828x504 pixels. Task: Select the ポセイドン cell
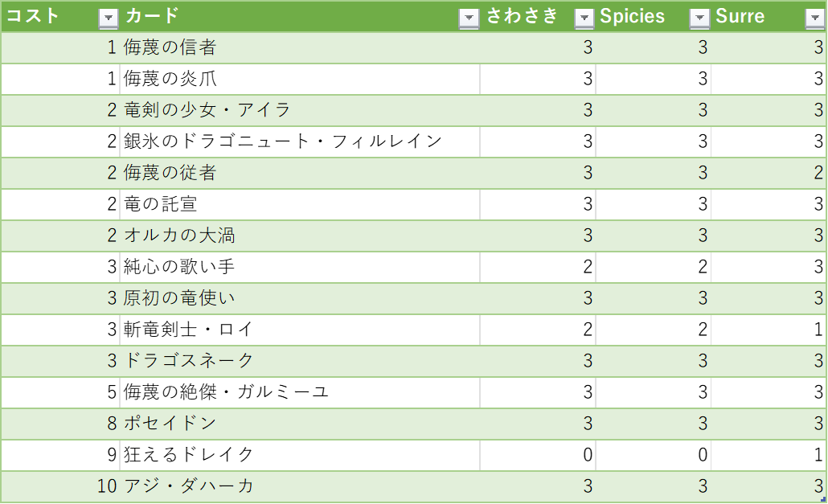300,424
